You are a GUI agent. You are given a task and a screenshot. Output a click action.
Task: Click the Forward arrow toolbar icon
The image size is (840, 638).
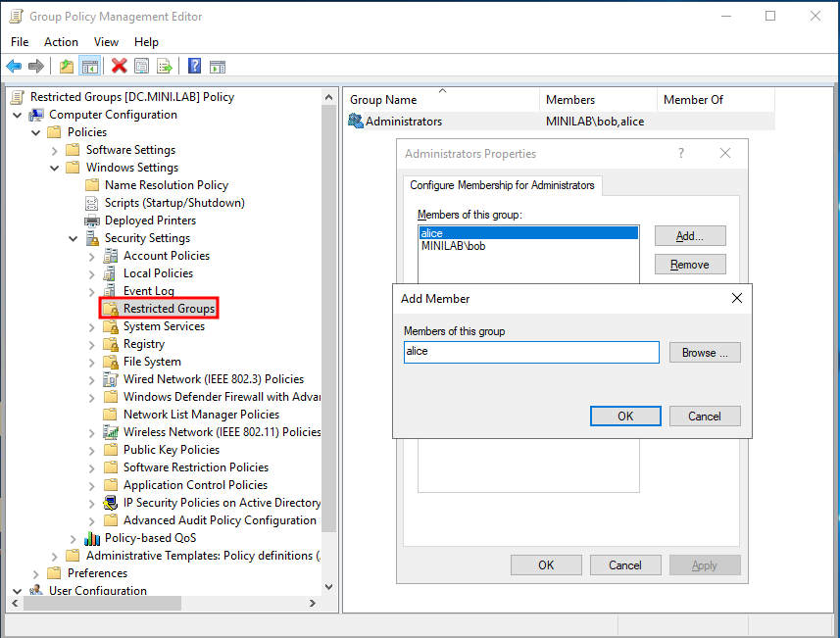coord(36,67)
